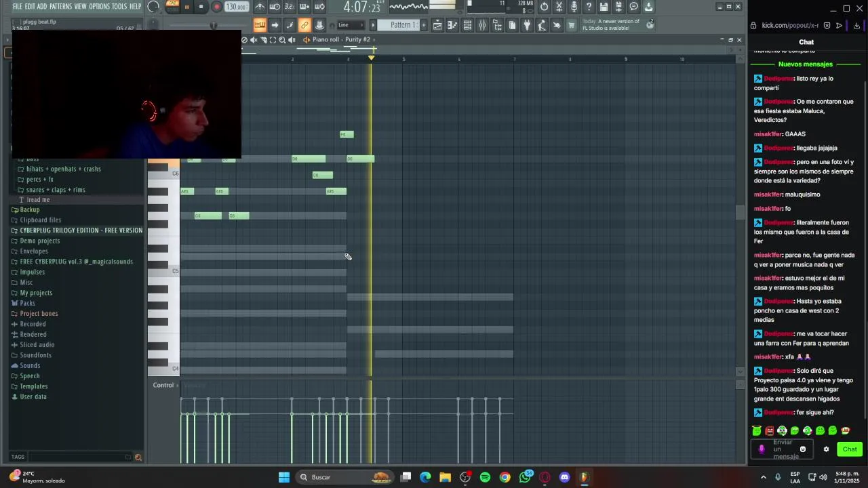Screen dimensions: 868x488
Task: Click the first haloed green emote
Action: [757, 430]
